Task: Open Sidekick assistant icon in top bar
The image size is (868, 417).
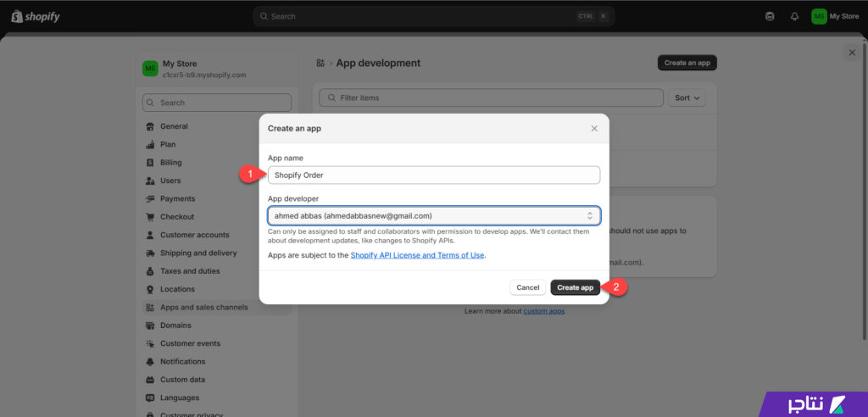Action: tap(770, 17)
